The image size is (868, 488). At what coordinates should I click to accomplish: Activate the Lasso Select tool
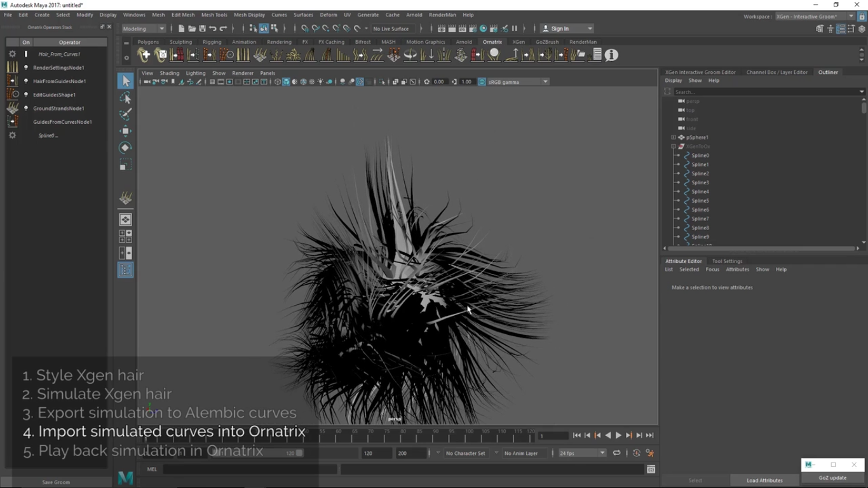[x=125, y=98]
